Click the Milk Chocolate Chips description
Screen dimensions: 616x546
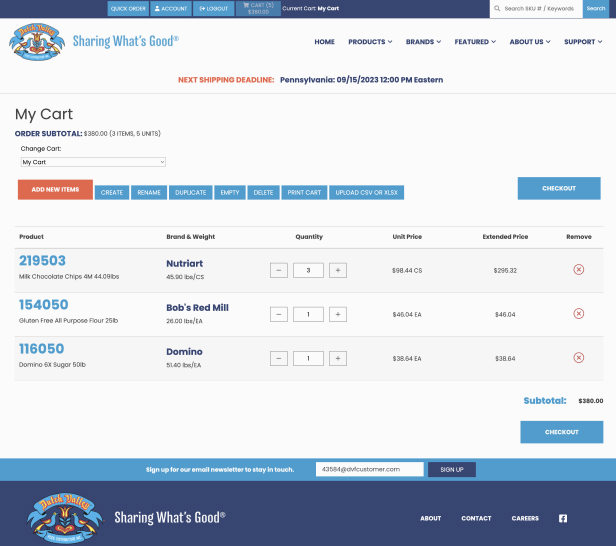69,277
